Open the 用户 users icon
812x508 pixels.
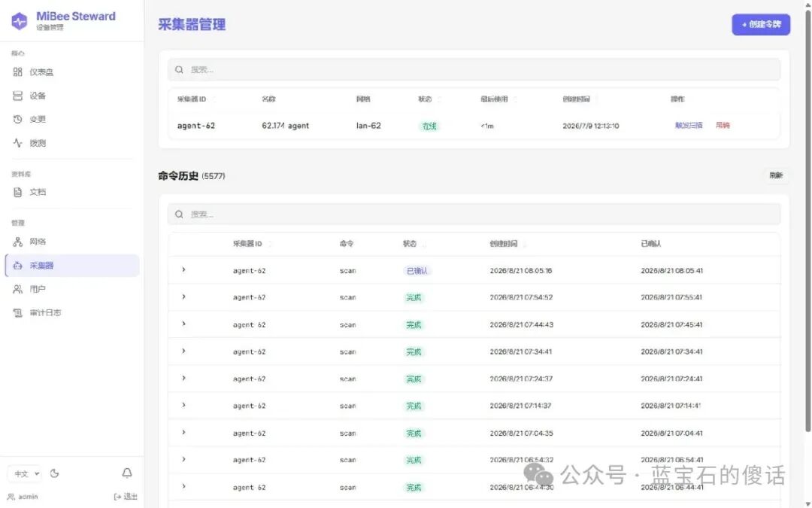point(17,289)
